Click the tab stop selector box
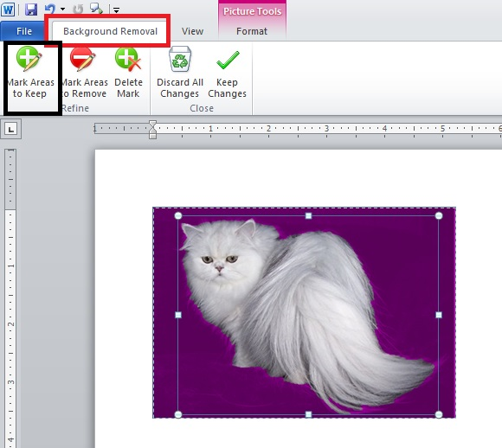This screenshot has width=502, height=448. (x=11, y=129)
